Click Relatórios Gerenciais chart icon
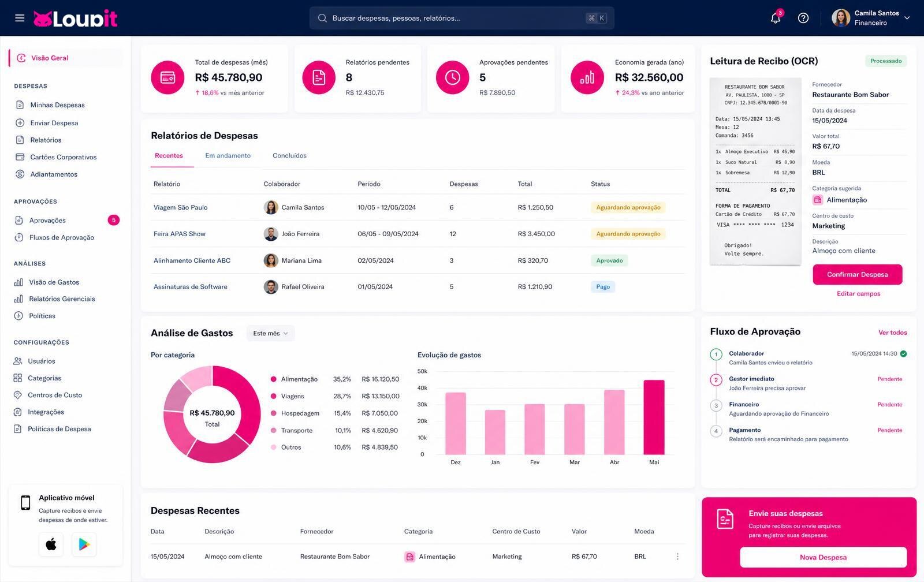924x582 pixels. (18, 299)
